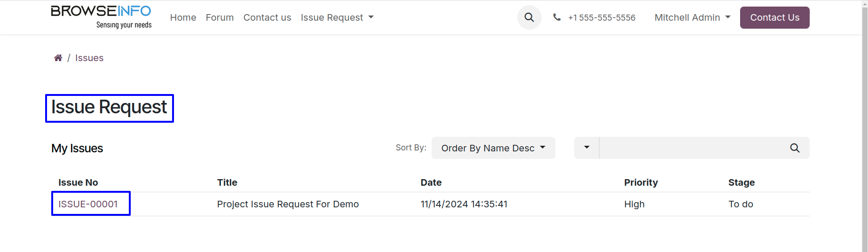Expand the Order By Name Desc dropdown

(x=493, y=148)
